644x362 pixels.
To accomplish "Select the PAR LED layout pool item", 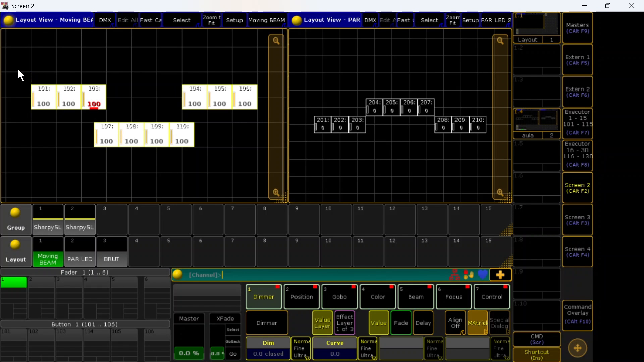I will tap(80, 252).
